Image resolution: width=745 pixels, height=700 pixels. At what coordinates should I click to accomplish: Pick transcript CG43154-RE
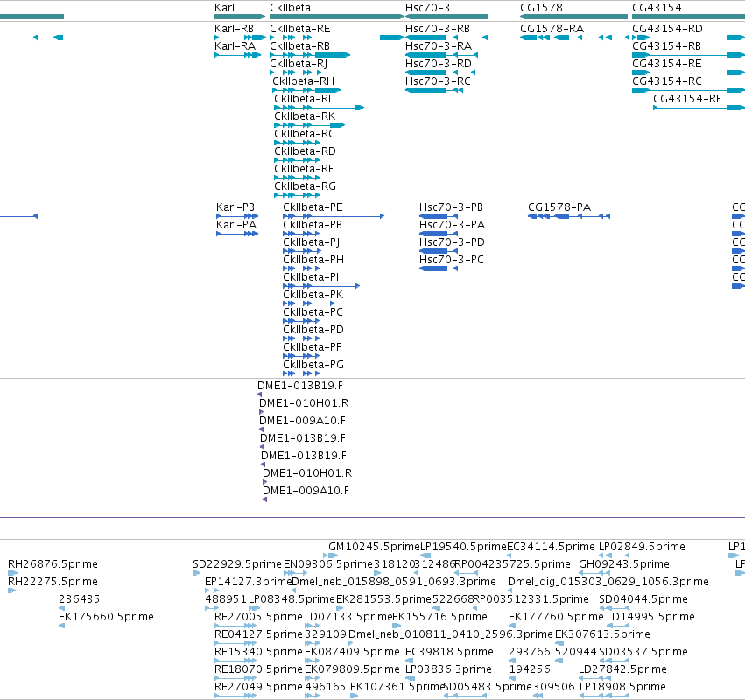click(666, 64)
